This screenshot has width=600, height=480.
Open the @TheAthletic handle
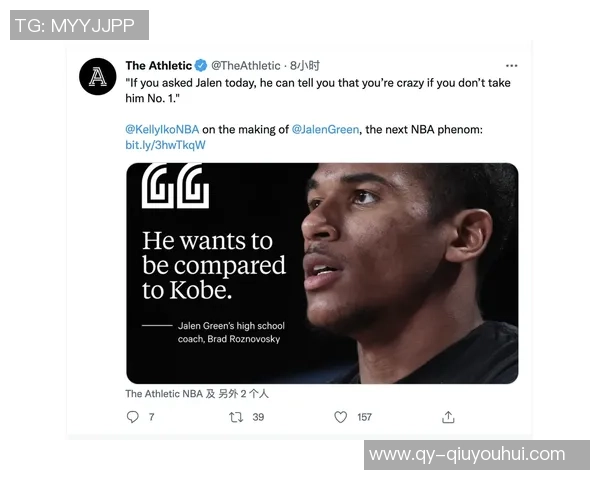[x=246, y=65]
